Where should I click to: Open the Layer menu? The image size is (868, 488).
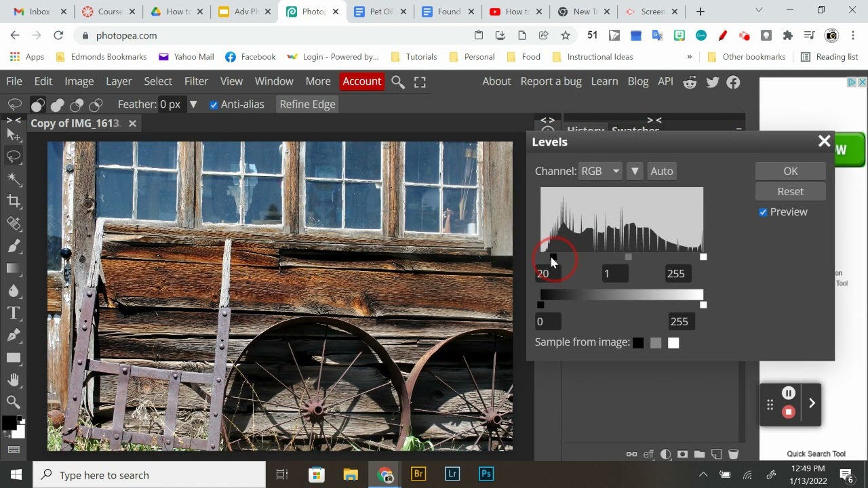coord(119,81)
